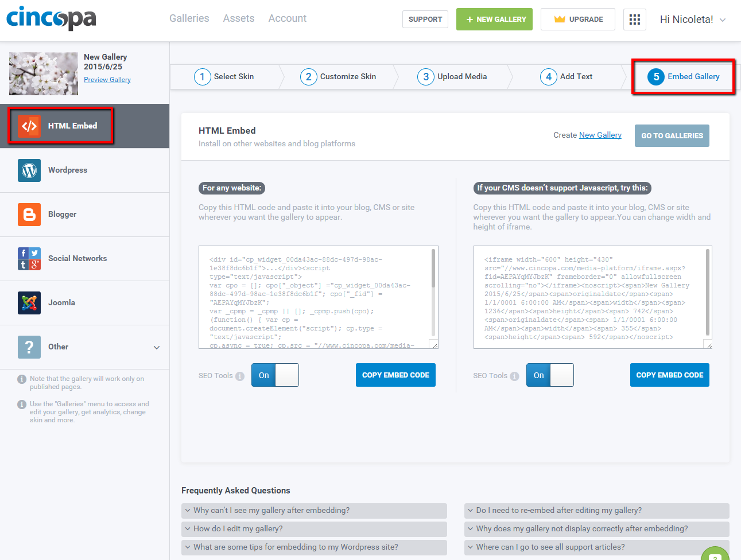The image size is (741, 560).
Task: Click the info icon next to Galleries menu note
Action: pyautogui.click(x=22, y=405)
